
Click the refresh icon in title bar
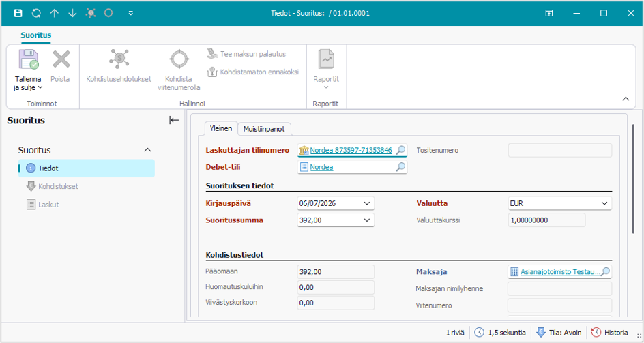(x=36, y=13)
